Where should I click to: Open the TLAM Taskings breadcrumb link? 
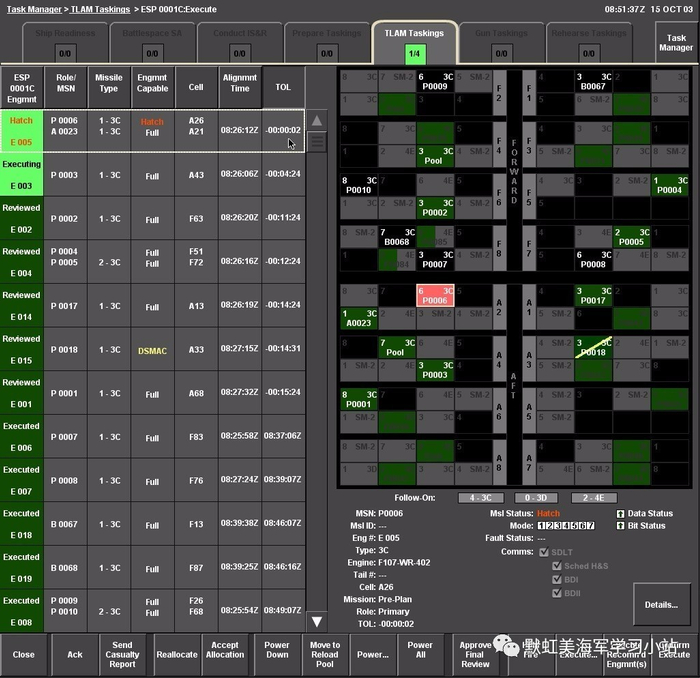click(x=101, y=8)
